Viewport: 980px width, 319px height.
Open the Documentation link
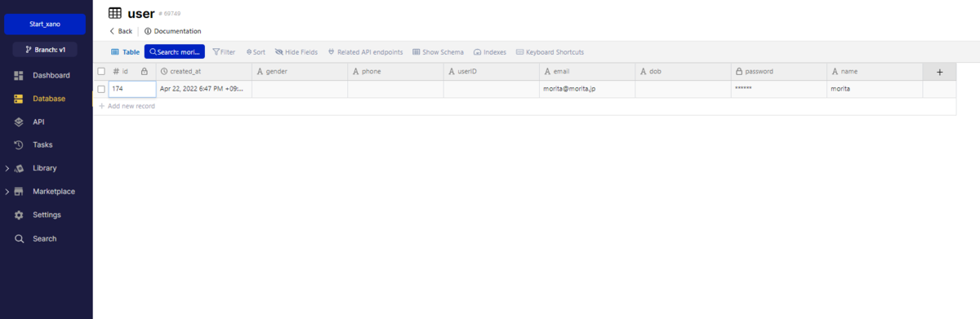[x=172, y=31]
